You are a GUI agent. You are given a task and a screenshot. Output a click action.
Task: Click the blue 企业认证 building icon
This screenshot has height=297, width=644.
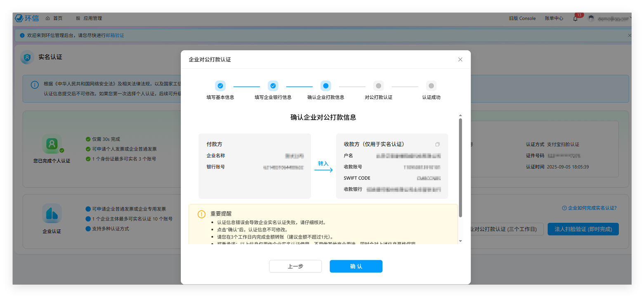click(52, 213)
